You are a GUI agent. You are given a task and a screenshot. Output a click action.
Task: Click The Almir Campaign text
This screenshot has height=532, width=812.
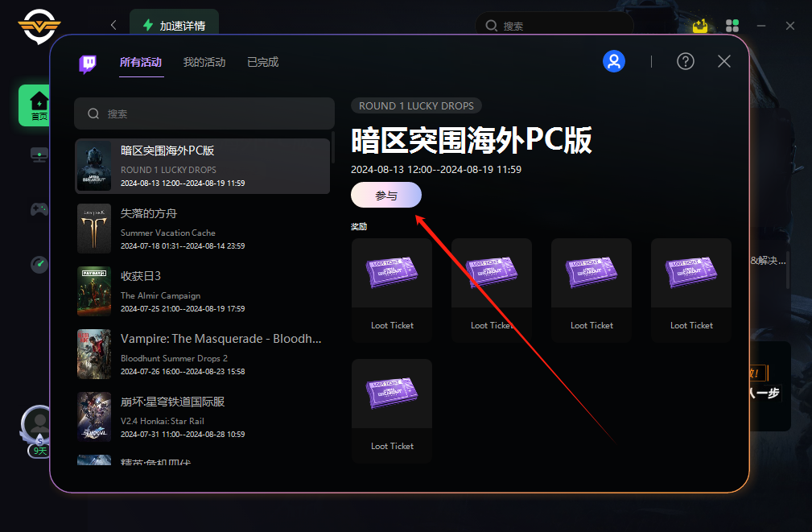point(160,296)
